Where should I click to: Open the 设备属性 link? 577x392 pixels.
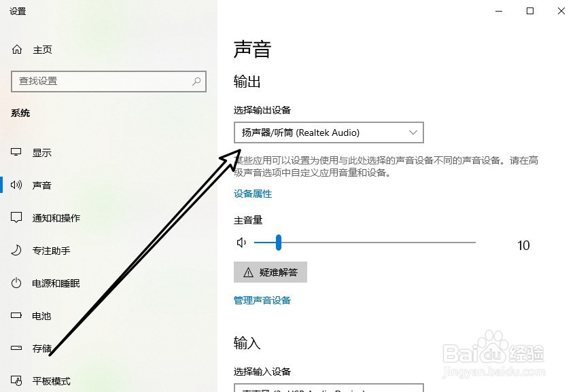253,194
